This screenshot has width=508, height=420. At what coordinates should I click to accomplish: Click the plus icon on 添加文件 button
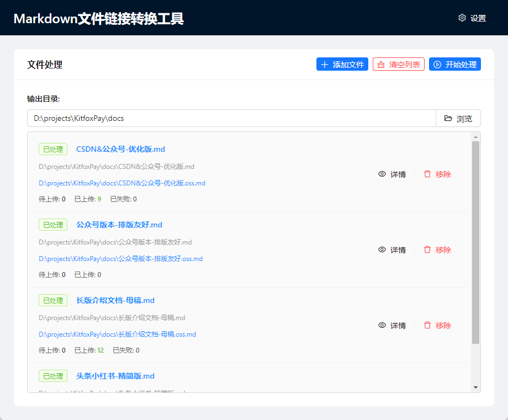(x=324, y=63)
